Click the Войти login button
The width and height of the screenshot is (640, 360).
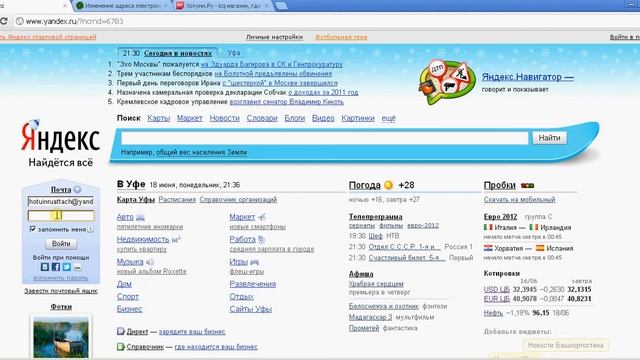[x=61, y=244]
